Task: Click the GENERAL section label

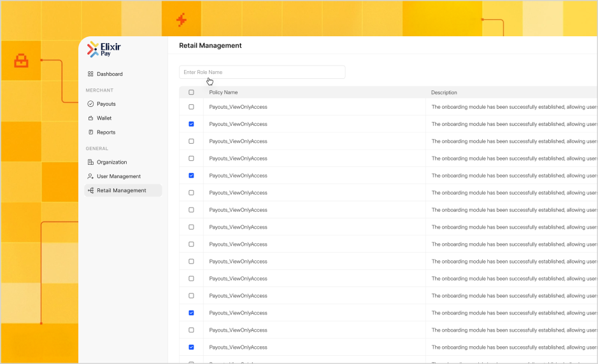Action: pos(97,149)
